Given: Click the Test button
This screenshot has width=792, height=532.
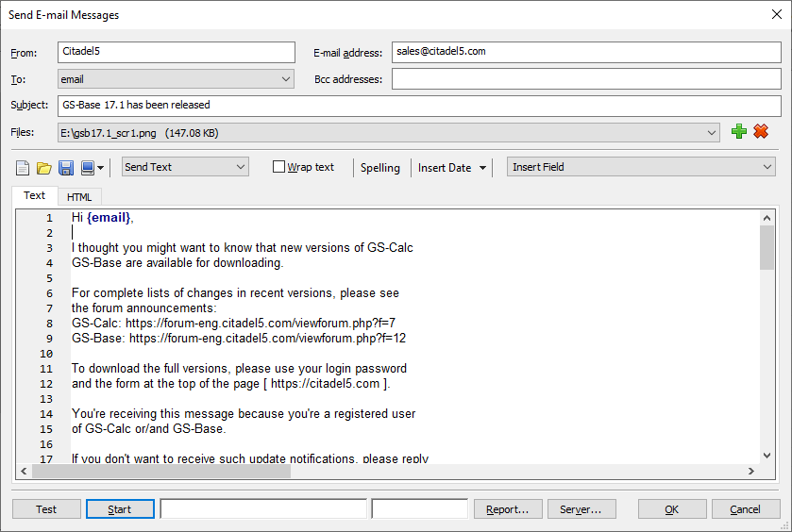Looking at the screenshot, I should pyautogui.click(x=46, y=509).
